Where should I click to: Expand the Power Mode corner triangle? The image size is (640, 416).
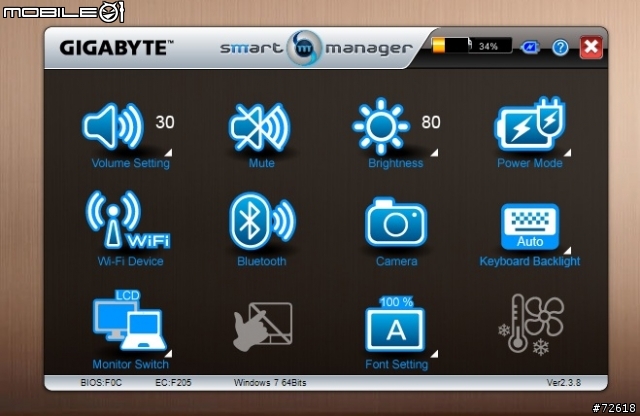coord(567,152)
